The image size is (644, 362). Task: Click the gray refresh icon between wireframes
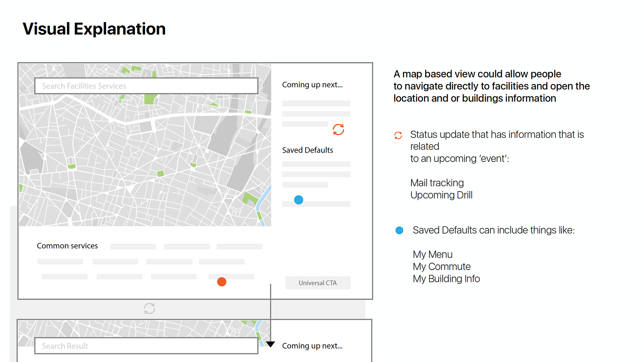click(x=149, y=309)
